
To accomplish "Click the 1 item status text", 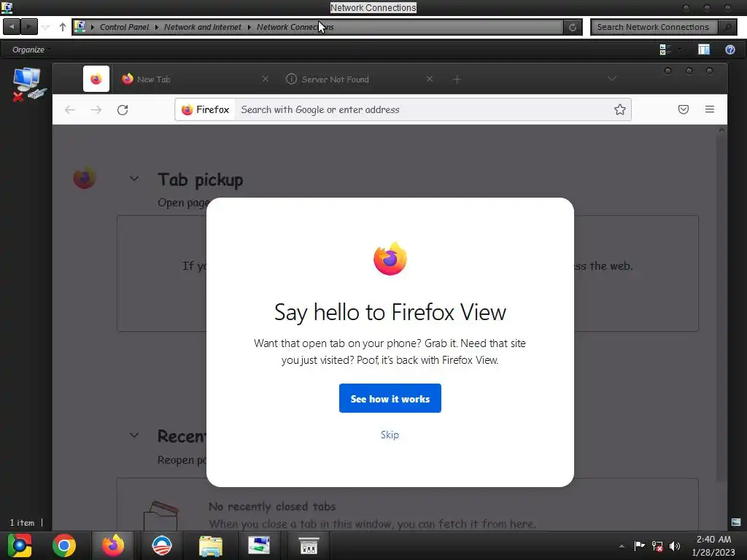I will coord(22,523).
